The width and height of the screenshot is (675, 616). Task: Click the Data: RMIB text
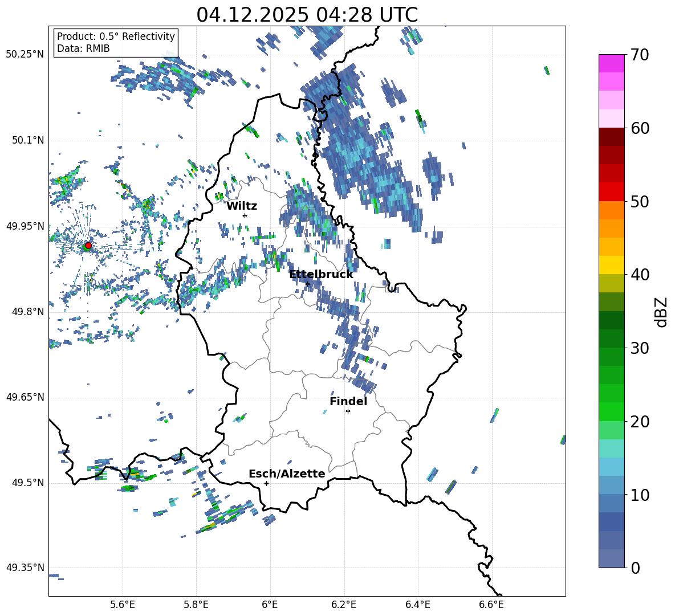click(x=83, y=48)
